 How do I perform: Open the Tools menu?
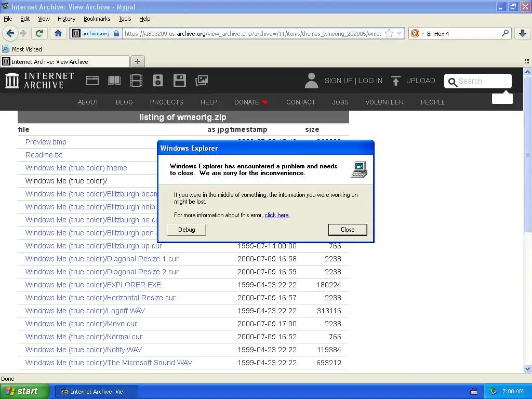(x=125, y=19)
